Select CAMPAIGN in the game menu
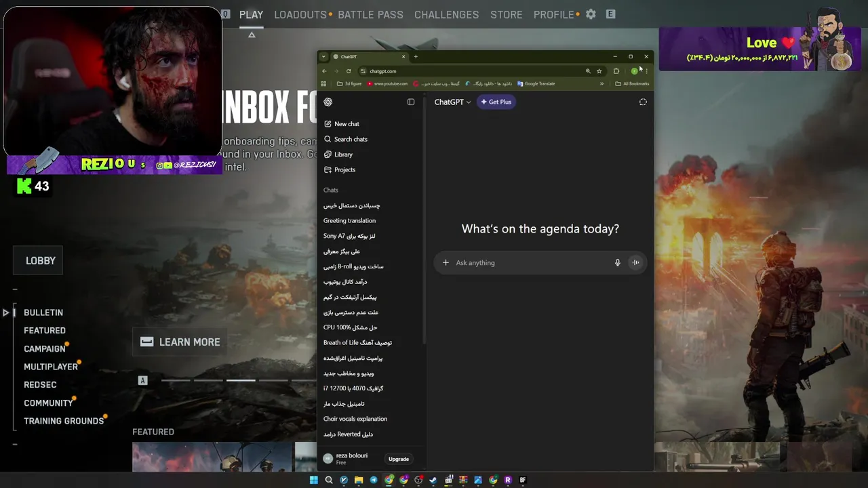This screenshot has height=488, width=868. [45, 349]
